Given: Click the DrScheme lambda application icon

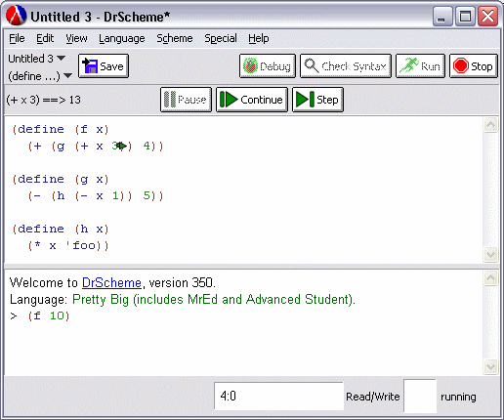Looking at the screenshot, I should (16, 16).
